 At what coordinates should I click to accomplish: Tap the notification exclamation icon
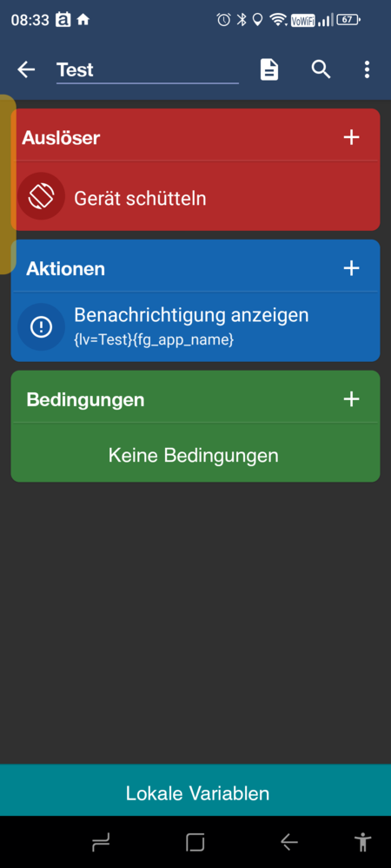[42, 326]
